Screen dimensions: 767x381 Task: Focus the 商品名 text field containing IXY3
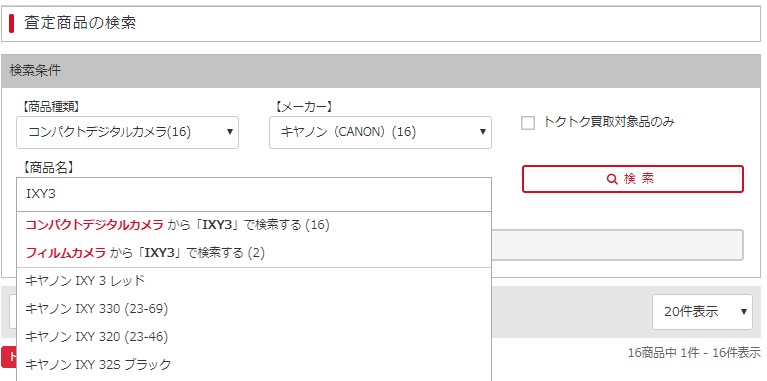pos(253,194)
